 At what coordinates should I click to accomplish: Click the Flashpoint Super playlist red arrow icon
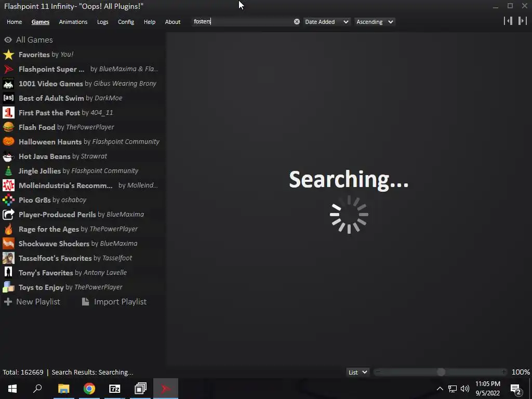8,69
